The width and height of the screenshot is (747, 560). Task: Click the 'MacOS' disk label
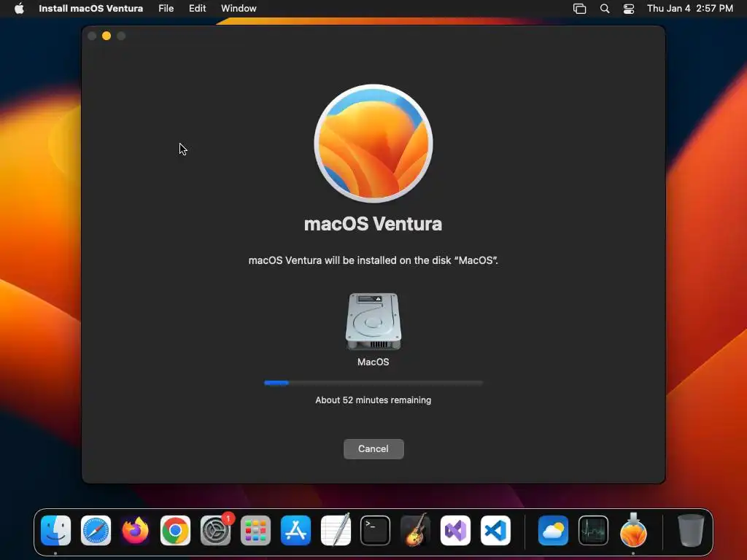(373, 362)
